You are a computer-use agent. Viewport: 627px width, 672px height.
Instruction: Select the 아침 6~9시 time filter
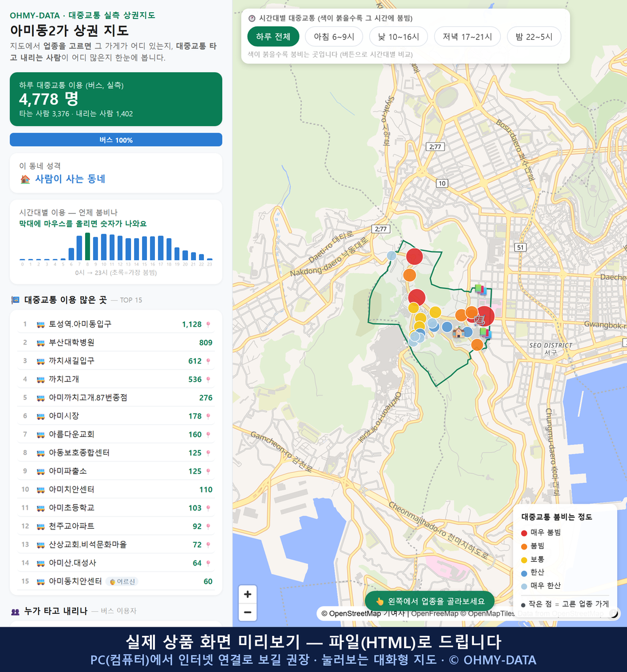pyautogui.click(x=334, y=37)
